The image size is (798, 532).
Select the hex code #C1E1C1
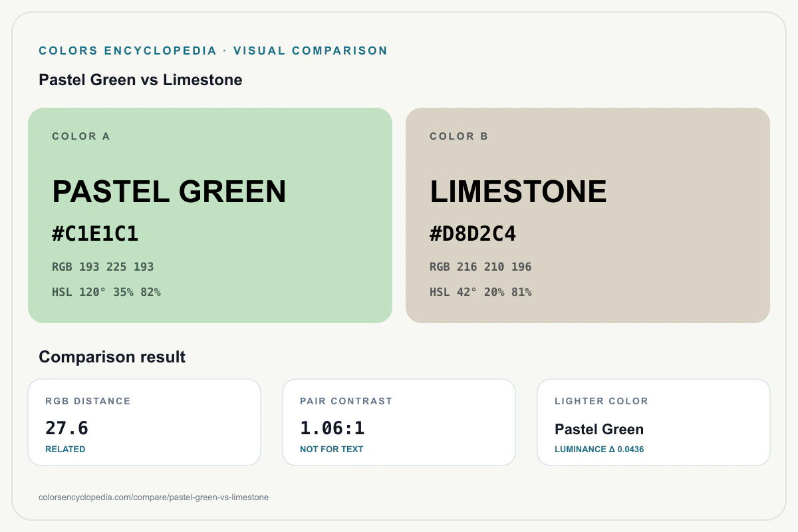point(95,234)
